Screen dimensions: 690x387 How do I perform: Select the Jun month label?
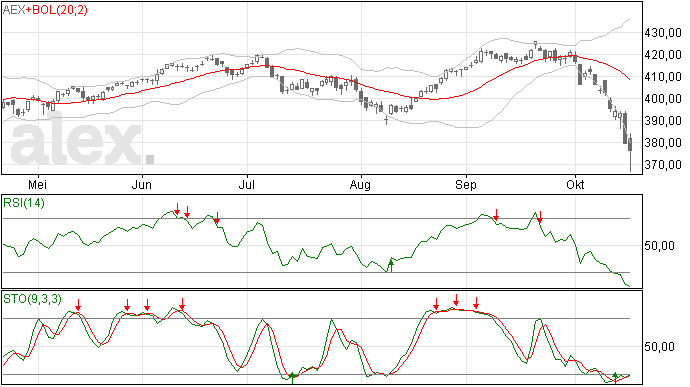tap(142, 184)
